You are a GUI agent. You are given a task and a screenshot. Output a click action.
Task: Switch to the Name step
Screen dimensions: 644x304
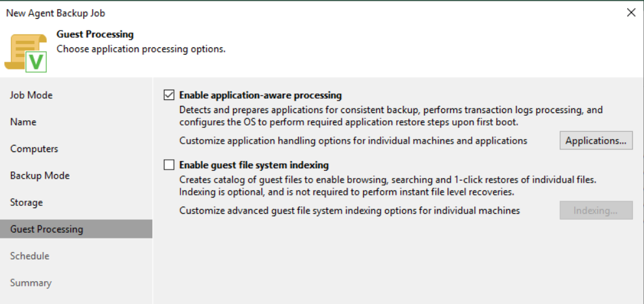(23, 122)
